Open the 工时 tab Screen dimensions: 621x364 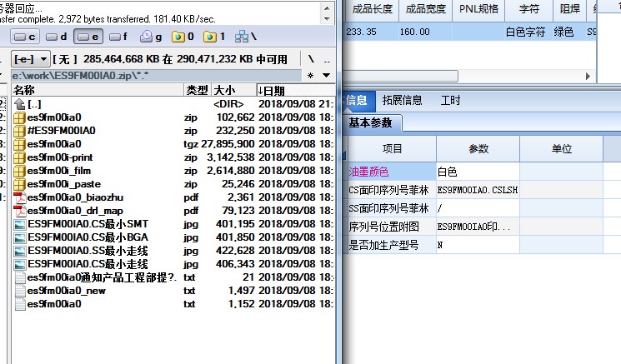[451, 100]
